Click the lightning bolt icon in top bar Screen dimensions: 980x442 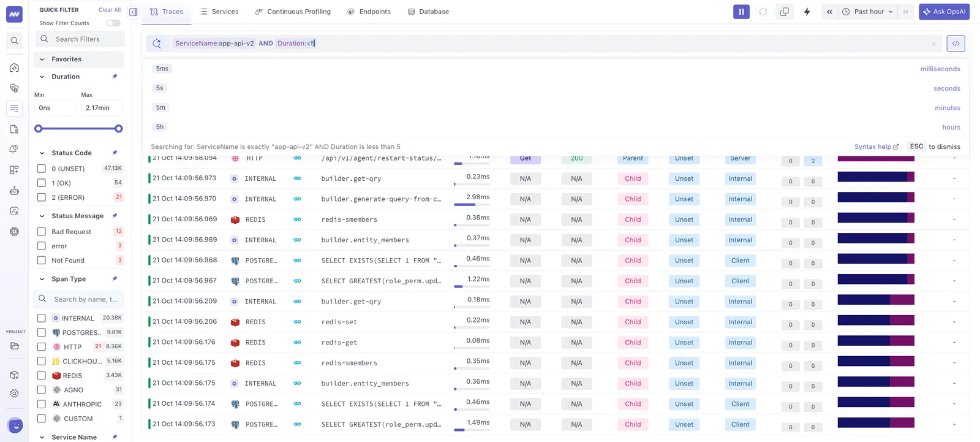807,12
